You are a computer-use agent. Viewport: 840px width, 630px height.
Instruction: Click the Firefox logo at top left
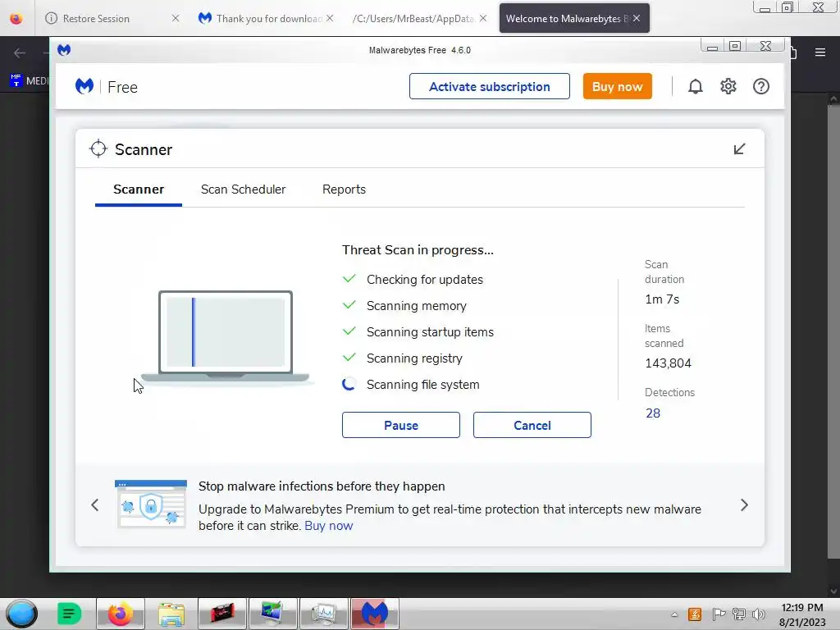[16, 18]
